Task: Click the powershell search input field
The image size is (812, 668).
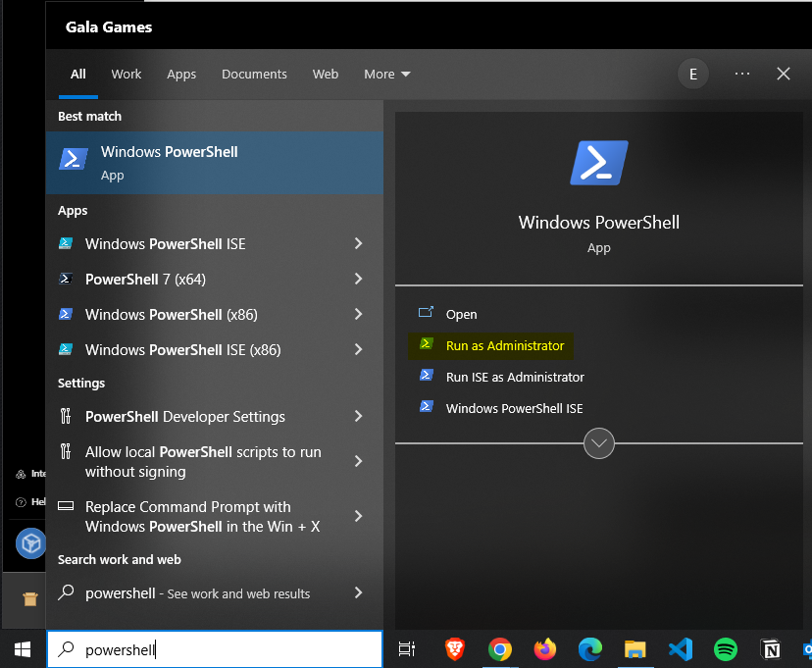Action: point(215,649)
